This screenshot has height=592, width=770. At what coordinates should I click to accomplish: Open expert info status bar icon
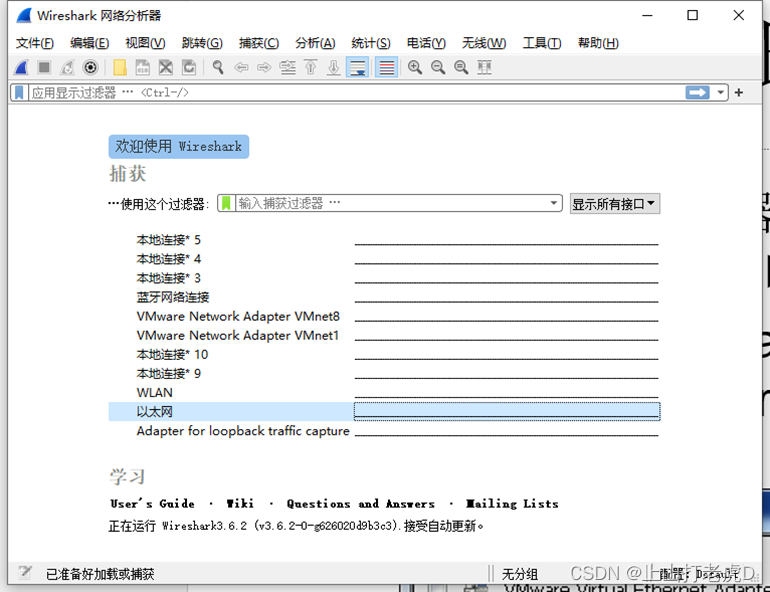[25, 572]
